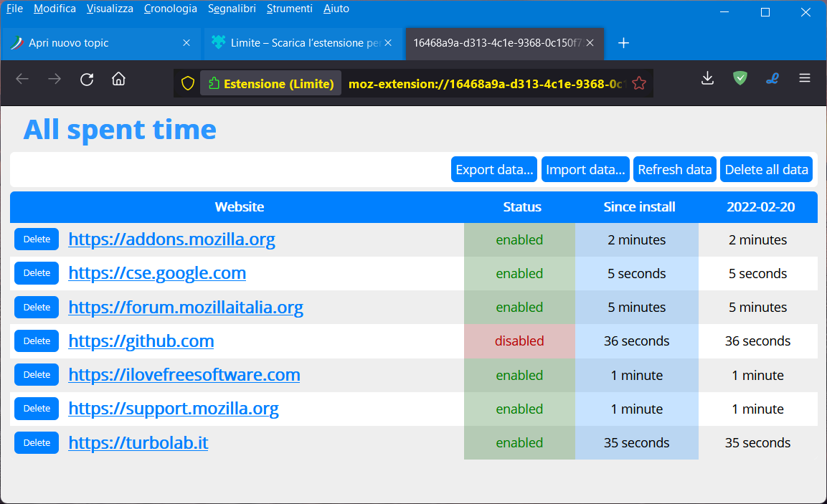Image resolution: width=827 pixels, height=504 pixels.
Task: Close the 'Apri nuovo topic' tab
Action: coord(186,43)
